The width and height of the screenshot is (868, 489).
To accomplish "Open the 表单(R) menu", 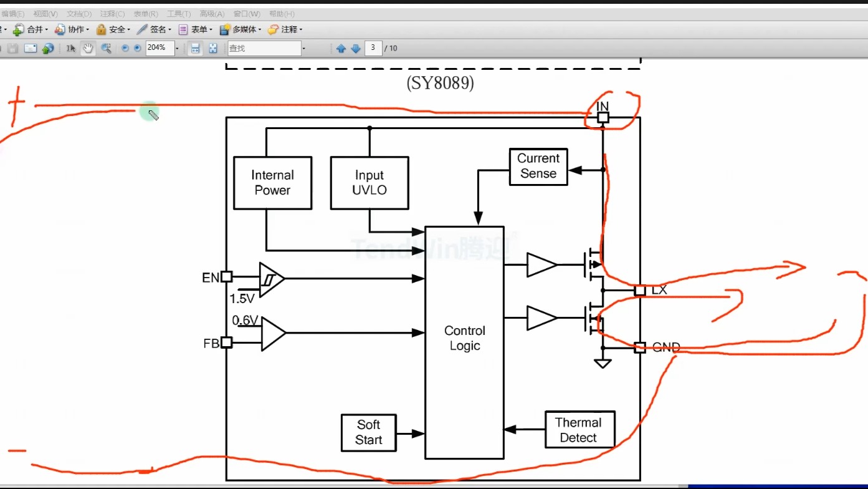I will coord(146,14).
